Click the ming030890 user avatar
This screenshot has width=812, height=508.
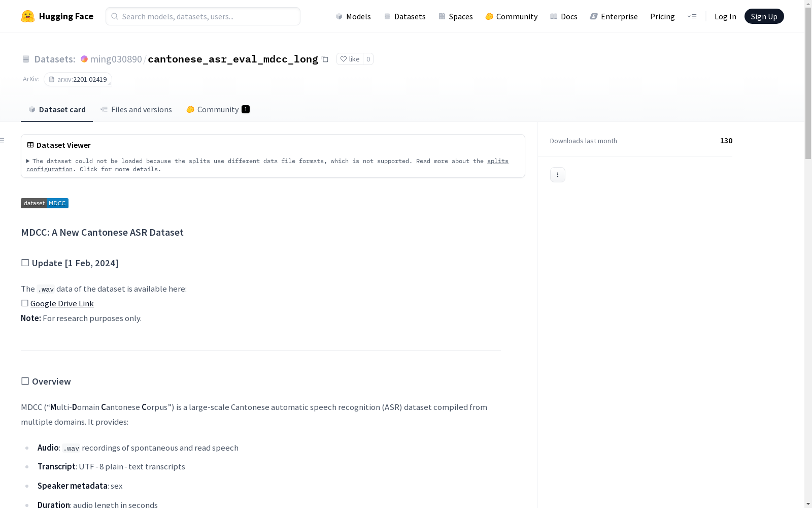84,59
